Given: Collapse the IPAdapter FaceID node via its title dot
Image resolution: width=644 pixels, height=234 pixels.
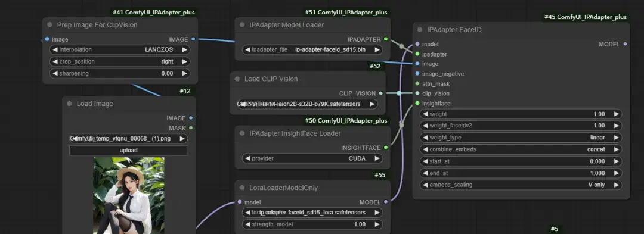Looking at the screenshot, I should pos(420,30).
